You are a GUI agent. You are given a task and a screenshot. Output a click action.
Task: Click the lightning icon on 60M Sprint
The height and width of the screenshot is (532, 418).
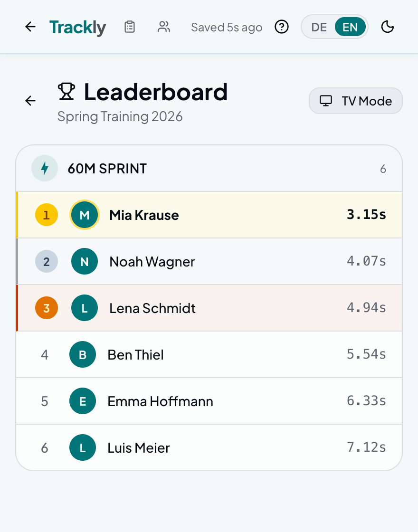click(44, 168)
